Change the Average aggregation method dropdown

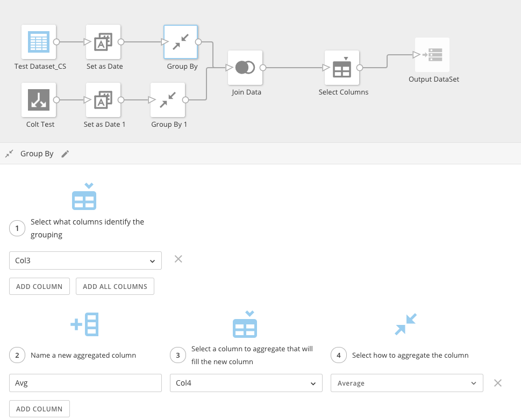click(406, 383)
